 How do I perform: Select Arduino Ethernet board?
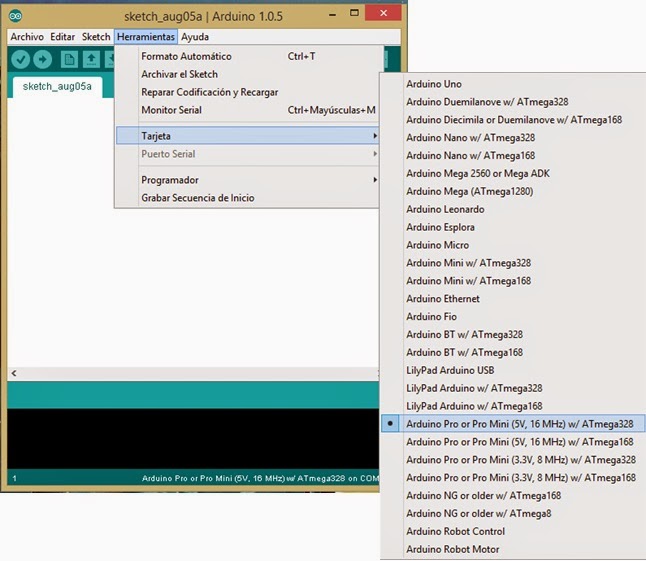(x=513, y=299)
